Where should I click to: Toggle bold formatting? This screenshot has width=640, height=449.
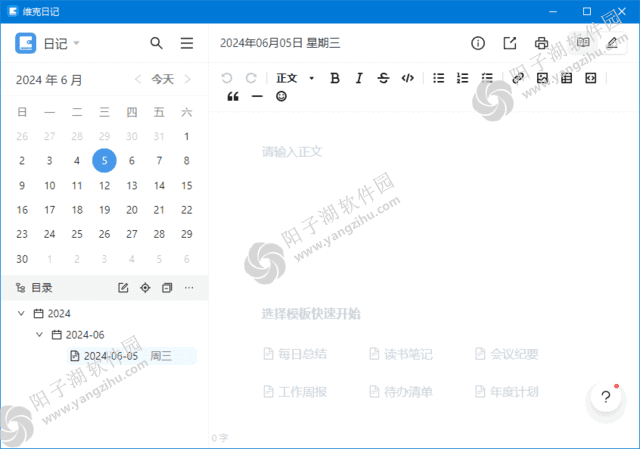coord(335,78)
